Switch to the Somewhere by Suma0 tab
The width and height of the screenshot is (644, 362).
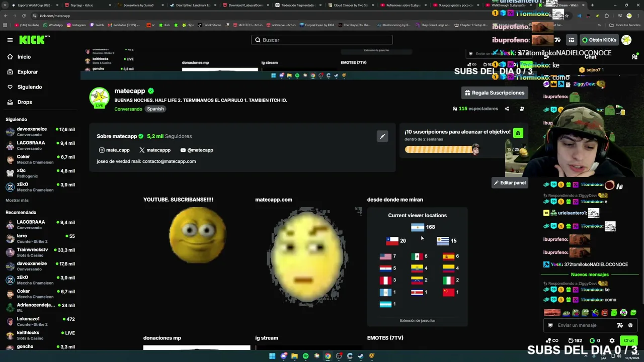140,5
